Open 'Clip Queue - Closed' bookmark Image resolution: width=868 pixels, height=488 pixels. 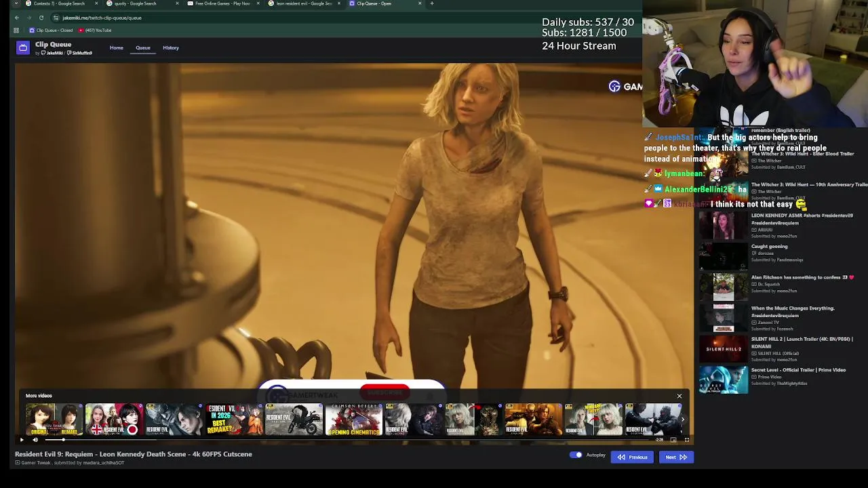click(x=51, y=30)
